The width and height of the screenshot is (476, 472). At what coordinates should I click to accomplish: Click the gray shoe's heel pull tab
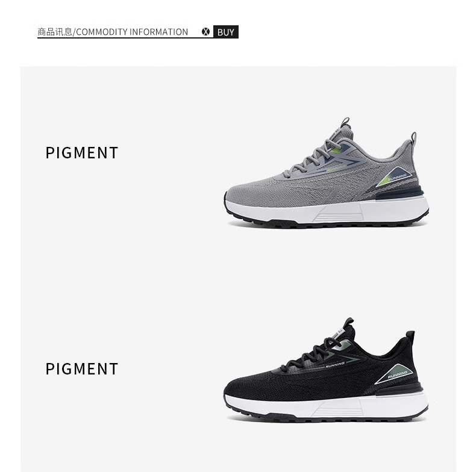(413, 137)
